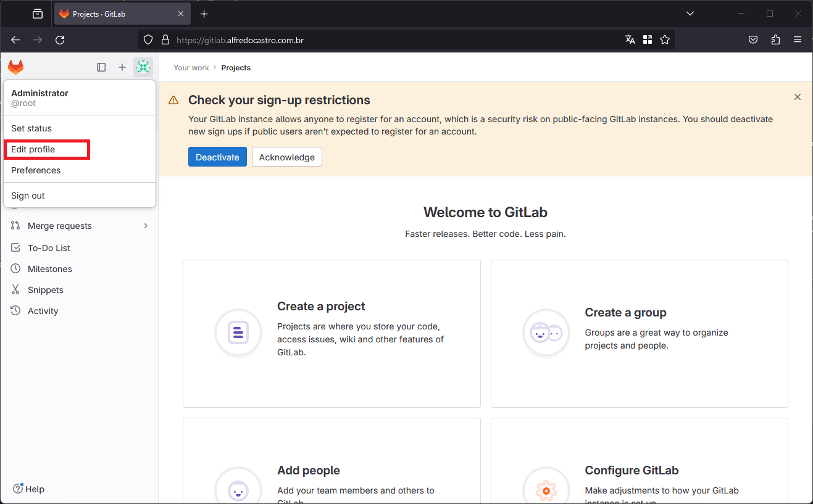The height and width of the screenshot is (504, 813).
Task: Click the warning triangle icon in banner
Action: [x=173, y=100]
